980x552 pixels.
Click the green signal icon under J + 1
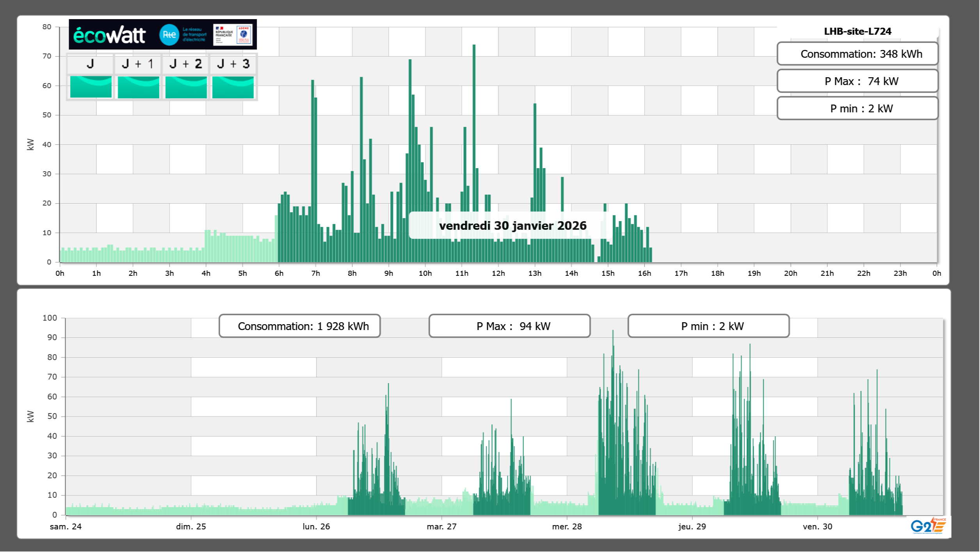(x=138, y=87)
